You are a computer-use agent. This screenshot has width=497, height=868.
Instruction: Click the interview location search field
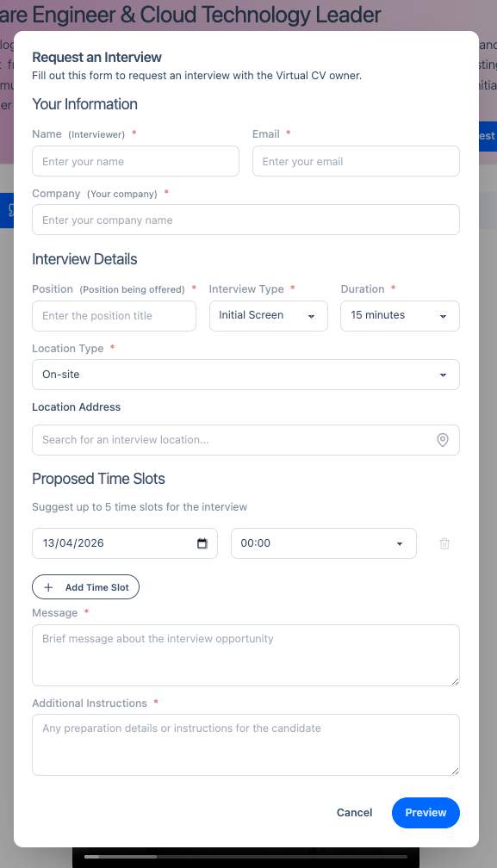[x=233, y=440]
